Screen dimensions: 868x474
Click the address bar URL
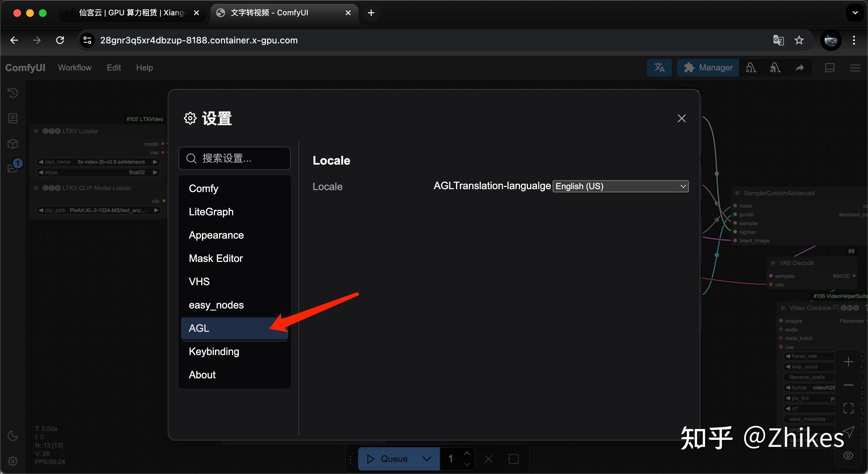[199, 41]
